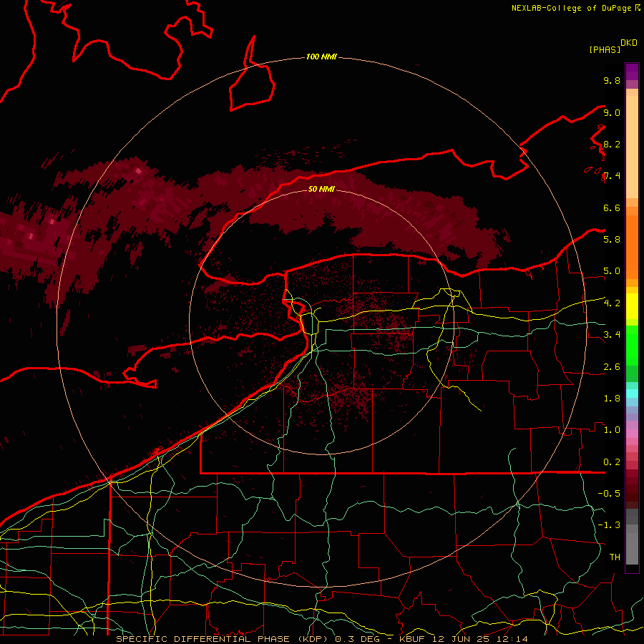
Task: Click the 9.8 value on the color scale
Action: 612,80
